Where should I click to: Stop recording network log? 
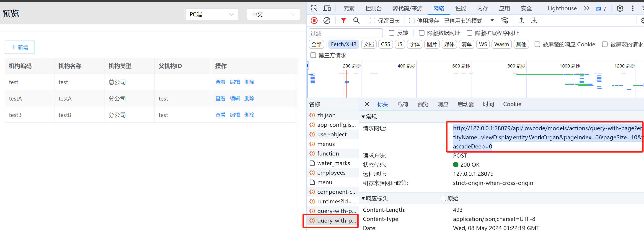[314, 21]
